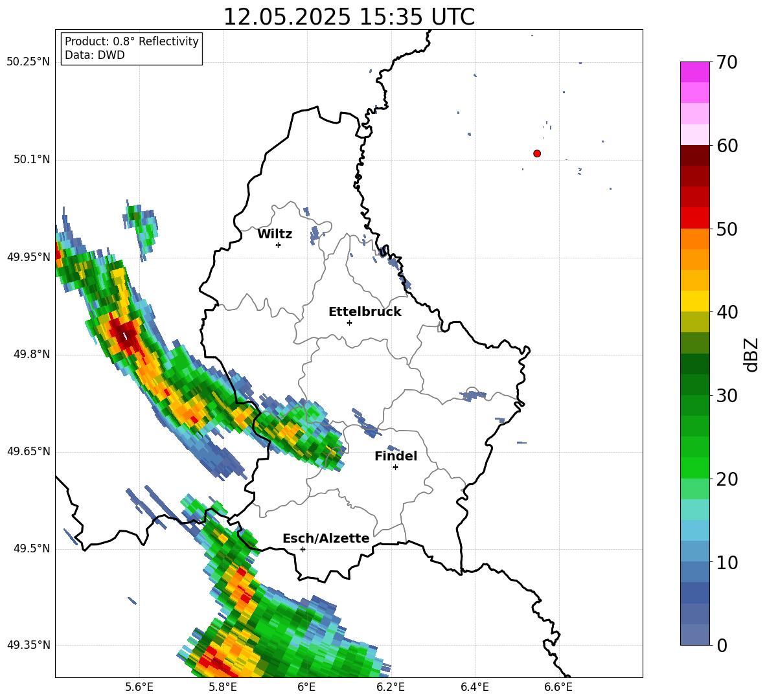Click the bright green colorbar segment at 20
This screenshot has width=767, height=700.
tap(694, 468)
